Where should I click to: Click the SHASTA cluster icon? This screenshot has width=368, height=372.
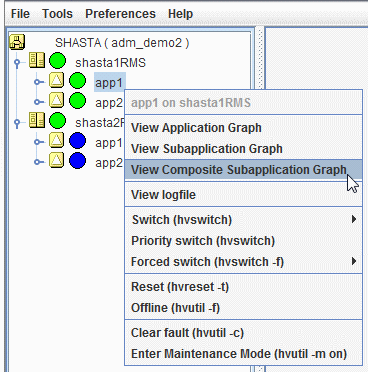(17, 42)
